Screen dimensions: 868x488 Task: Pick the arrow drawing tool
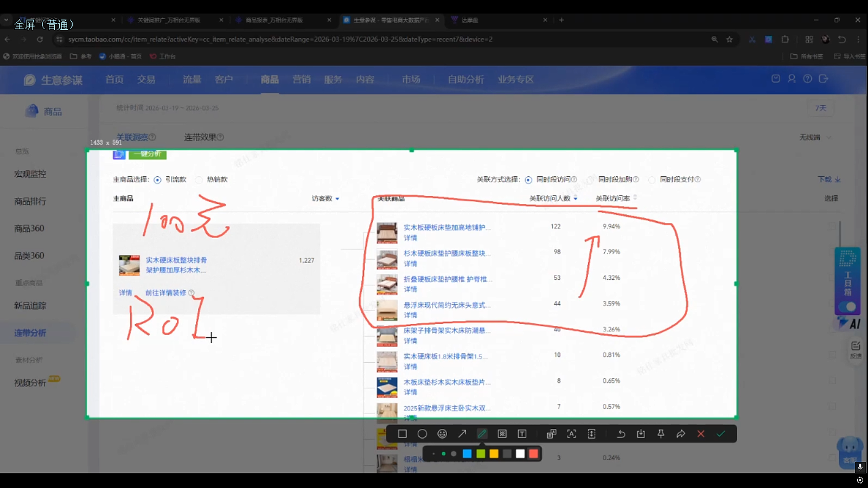pos(462,434)
